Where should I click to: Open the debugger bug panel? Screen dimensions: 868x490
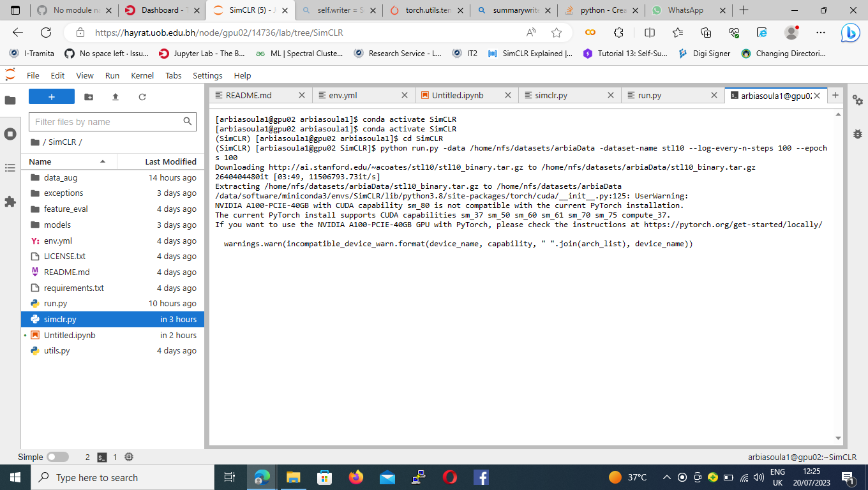[858, 135]
